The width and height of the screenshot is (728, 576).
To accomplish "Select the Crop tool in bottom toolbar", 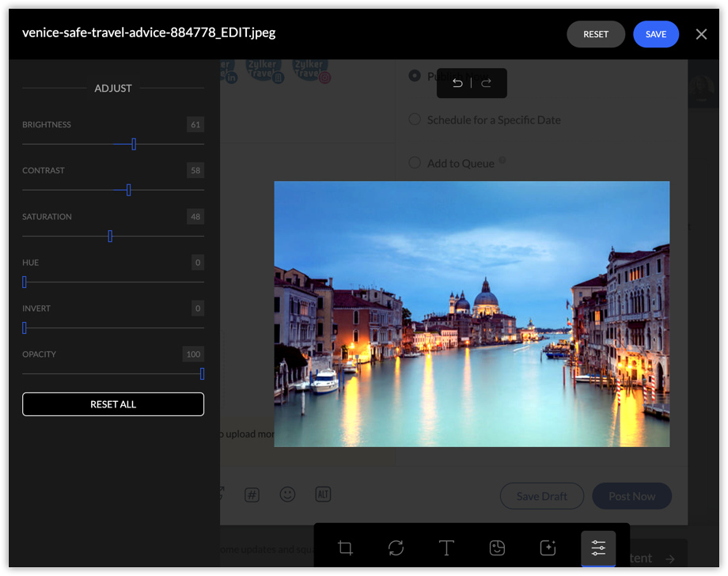I will [x=345, y=548].
